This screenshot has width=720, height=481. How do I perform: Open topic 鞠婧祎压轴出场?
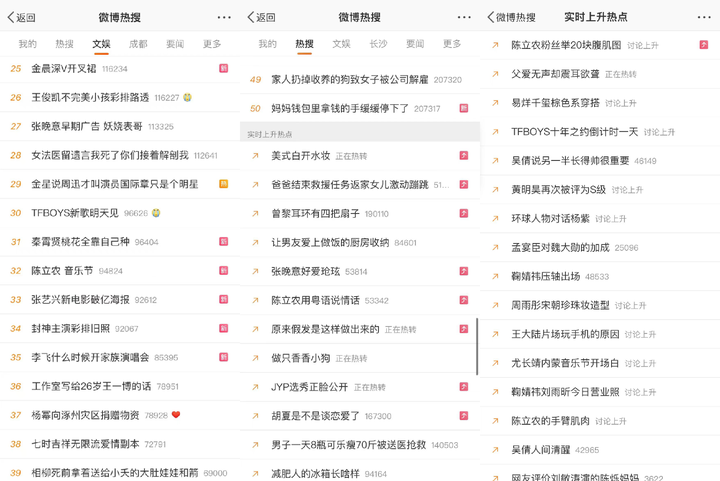(x=546, y=276)
